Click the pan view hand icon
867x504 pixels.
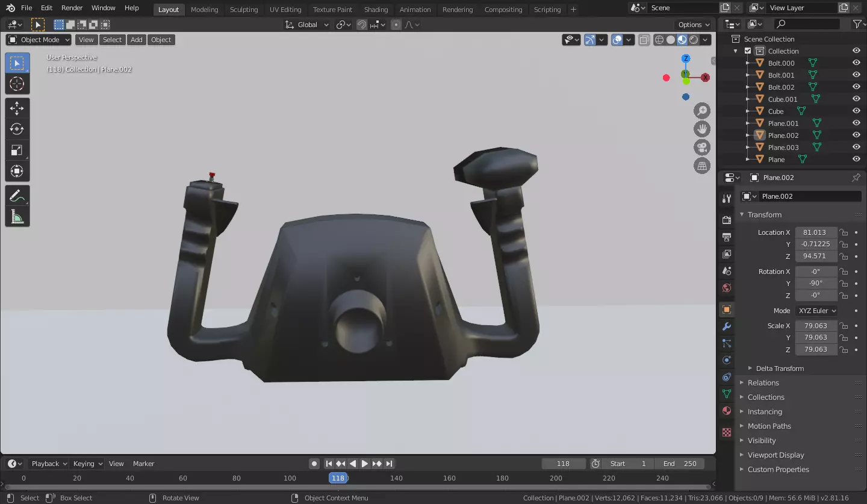coord(702,129)
